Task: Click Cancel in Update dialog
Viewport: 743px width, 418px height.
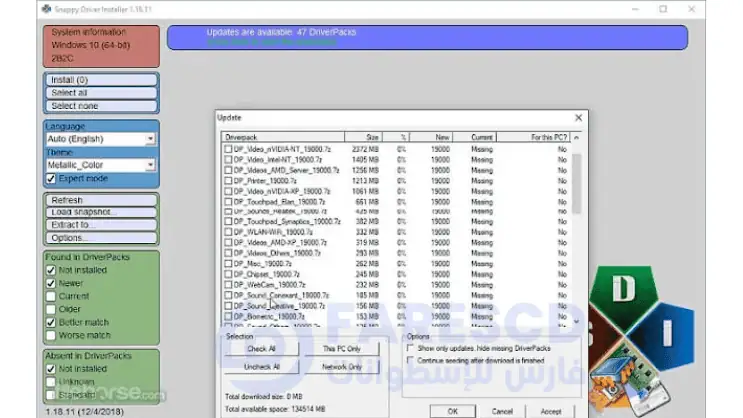Action: [x=502, y=411]
